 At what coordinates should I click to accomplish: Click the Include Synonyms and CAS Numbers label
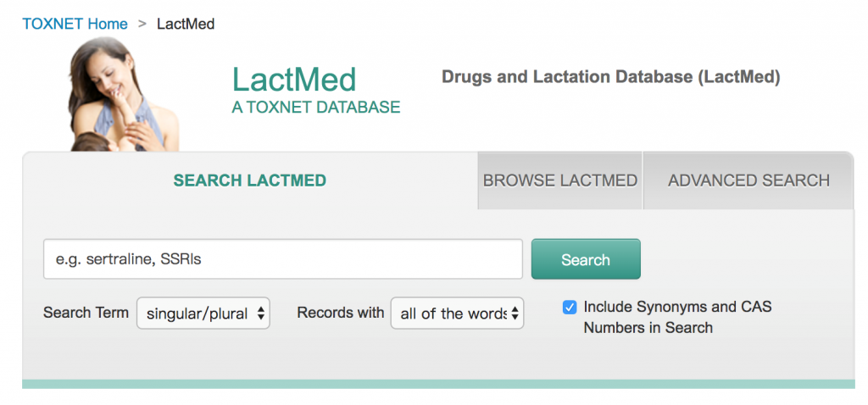tap(677, 317)
